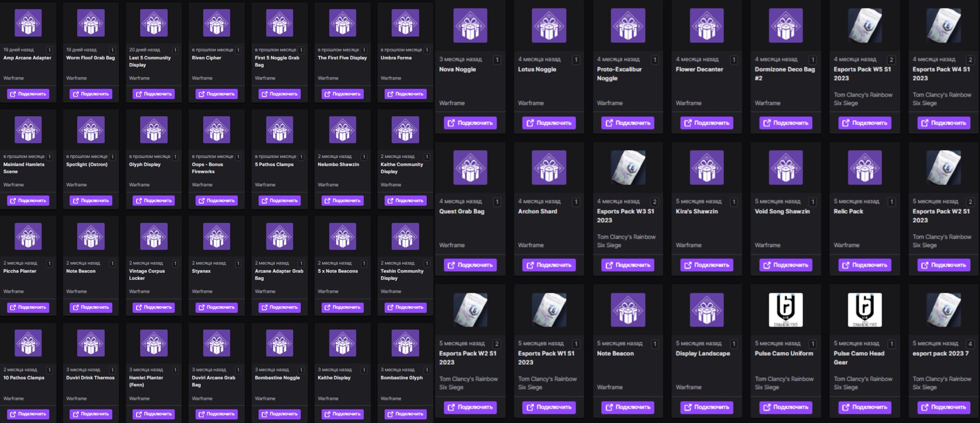Click the Esports Pack W5 S1 2023 image

(865, 26)
